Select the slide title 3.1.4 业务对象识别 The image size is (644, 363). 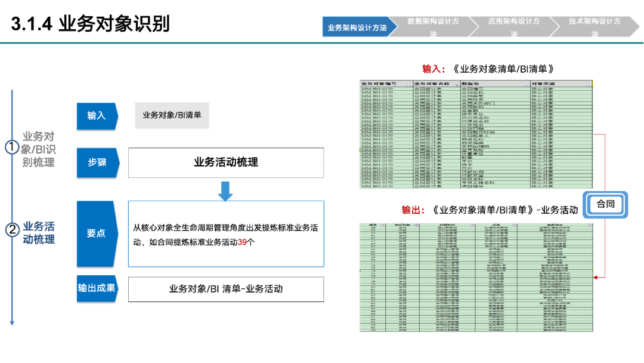coord(91,24)
